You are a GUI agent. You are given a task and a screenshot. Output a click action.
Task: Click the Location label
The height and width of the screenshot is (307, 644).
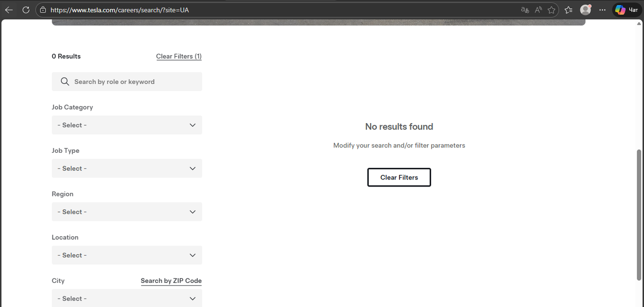65,237
